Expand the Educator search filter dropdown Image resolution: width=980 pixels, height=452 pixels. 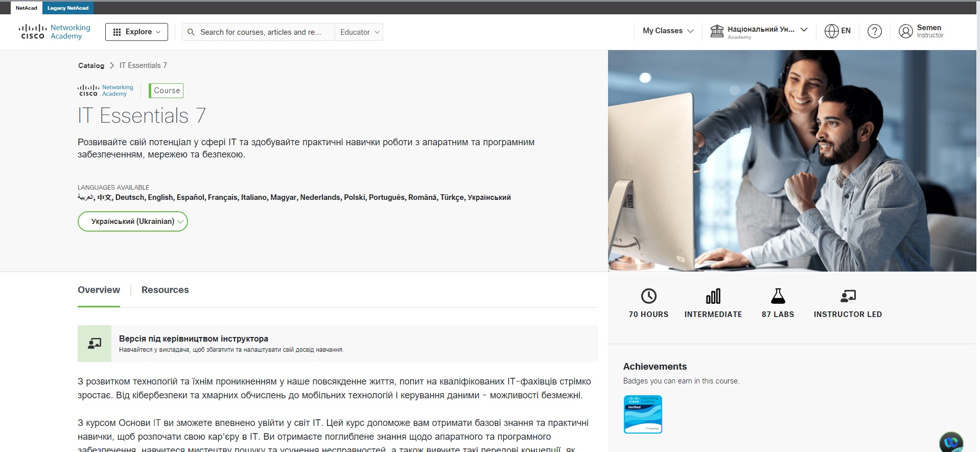(x=359, y=32)
